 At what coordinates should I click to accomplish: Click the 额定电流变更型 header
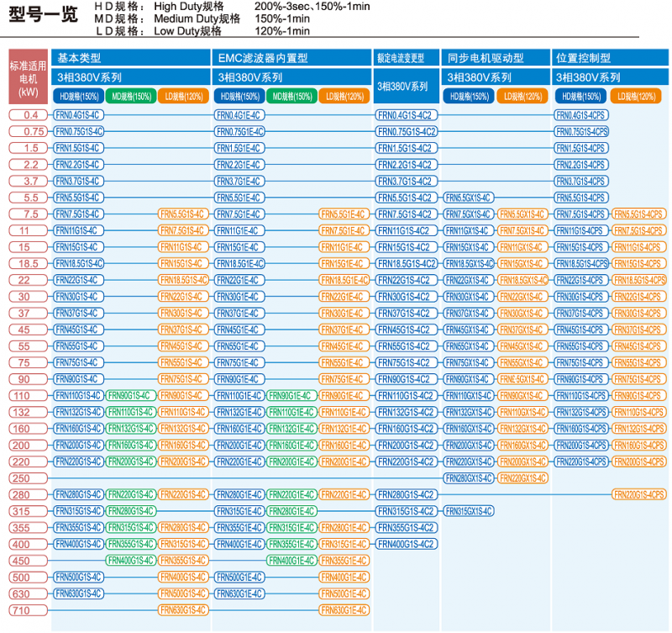point(407,58)
